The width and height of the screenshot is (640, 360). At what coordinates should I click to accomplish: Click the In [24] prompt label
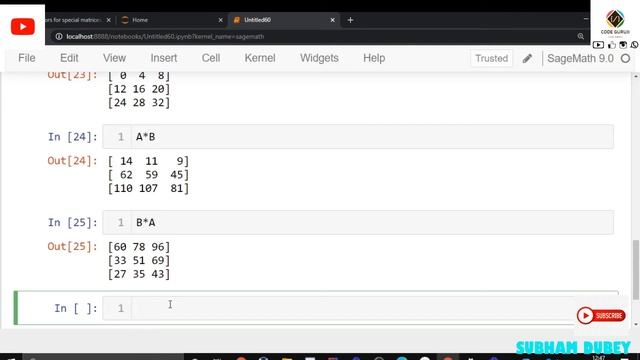click(x=73, y=137)
